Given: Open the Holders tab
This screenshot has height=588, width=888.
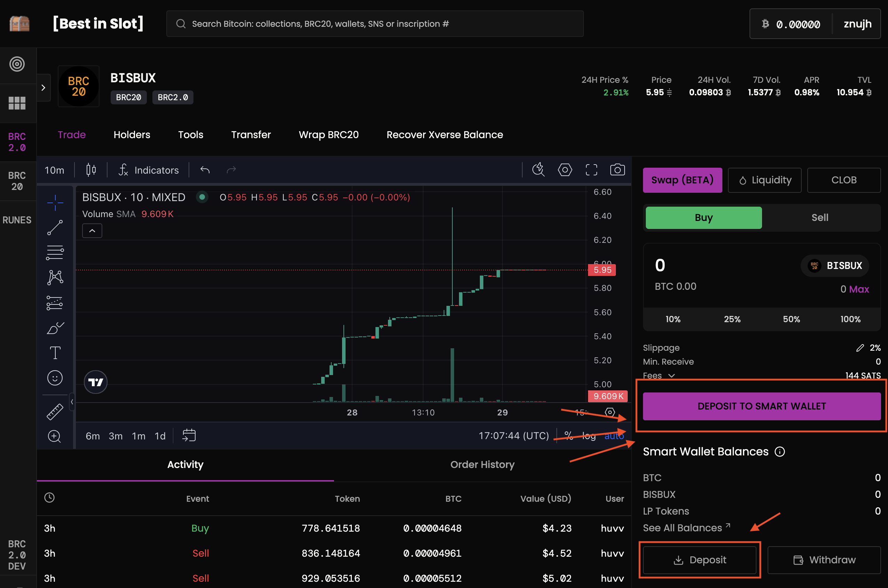Looking at the screenshot, I should point(132,135).
